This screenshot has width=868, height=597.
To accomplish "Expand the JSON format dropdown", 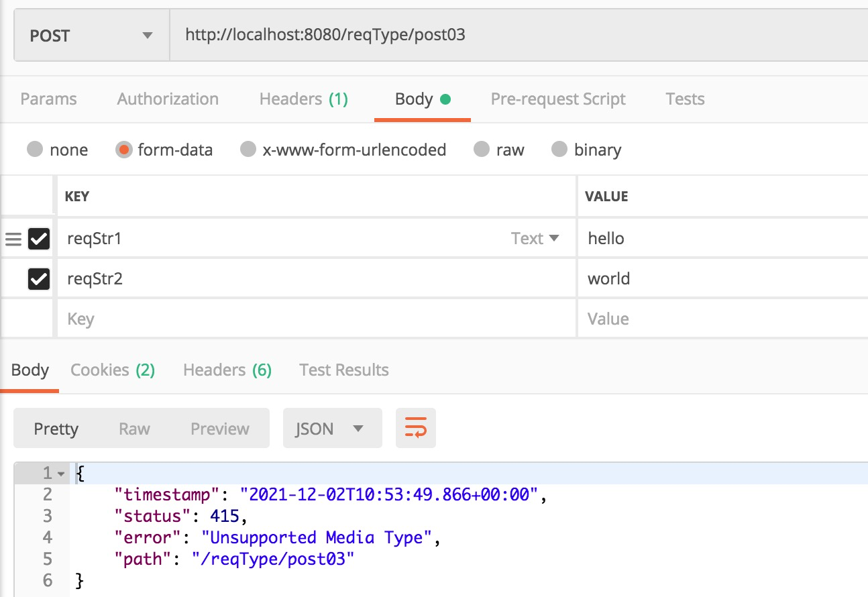I will tap(332, 429).
